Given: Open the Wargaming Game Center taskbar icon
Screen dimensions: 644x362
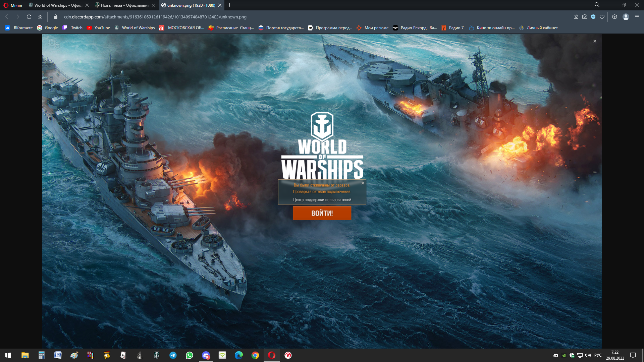Looking at the screenshot, I should [x=288, y=355].
